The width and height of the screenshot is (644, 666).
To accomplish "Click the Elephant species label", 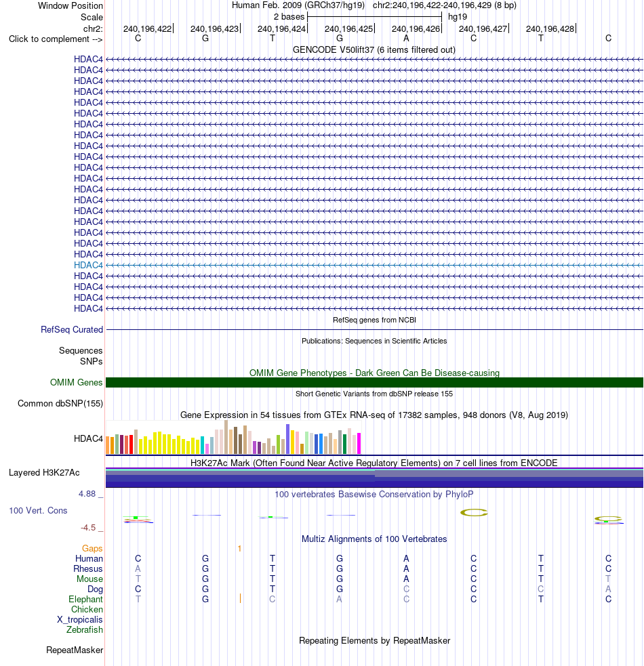I will (x=86, y=600).
